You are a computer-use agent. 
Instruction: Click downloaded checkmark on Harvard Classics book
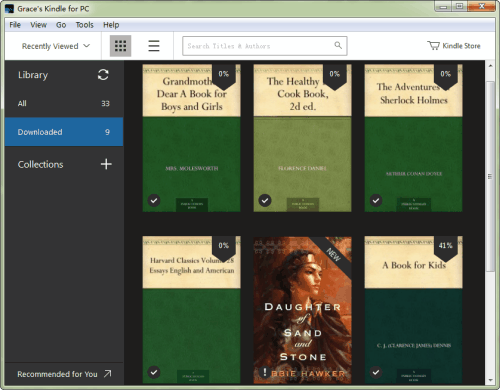coord(154,372)
